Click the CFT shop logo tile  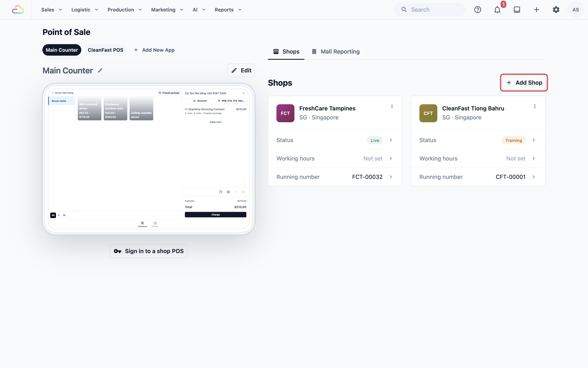(x=428, y=113)
